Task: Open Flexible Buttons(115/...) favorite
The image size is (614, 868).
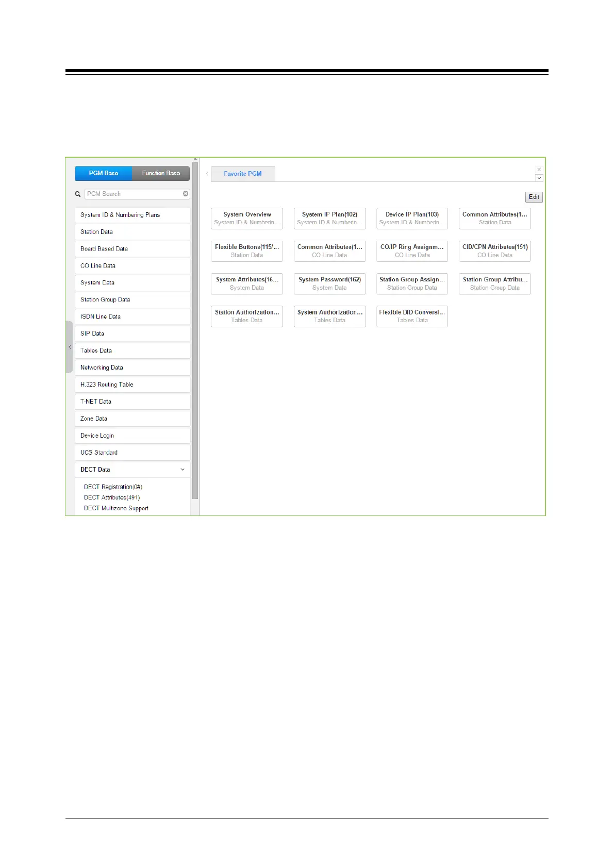Action: pyautogui.click(x=247, y=251)
